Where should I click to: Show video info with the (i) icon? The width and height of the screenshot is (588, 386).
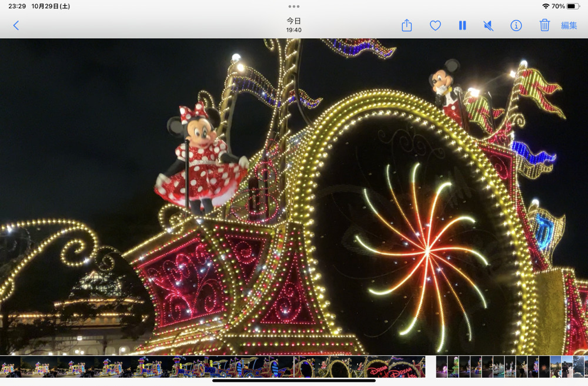click(x=516, y=25)
